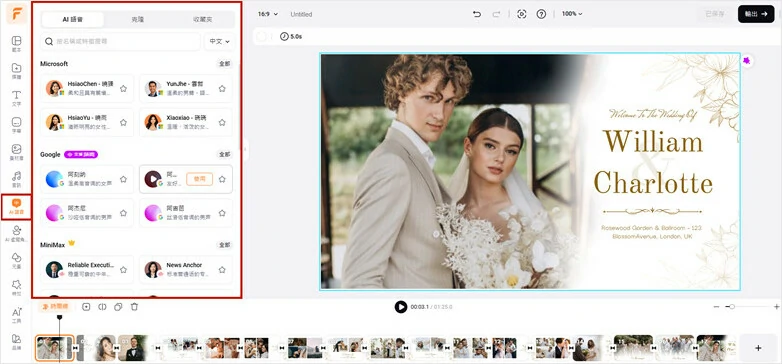Open the 範本 templates sidebar icon
This screenshot has height=364, width=782.
(x=16, y=43)
